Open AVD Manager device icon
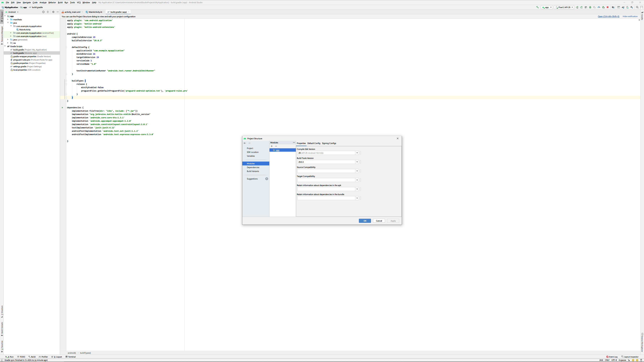644x362 pixels. coord(628,7)
